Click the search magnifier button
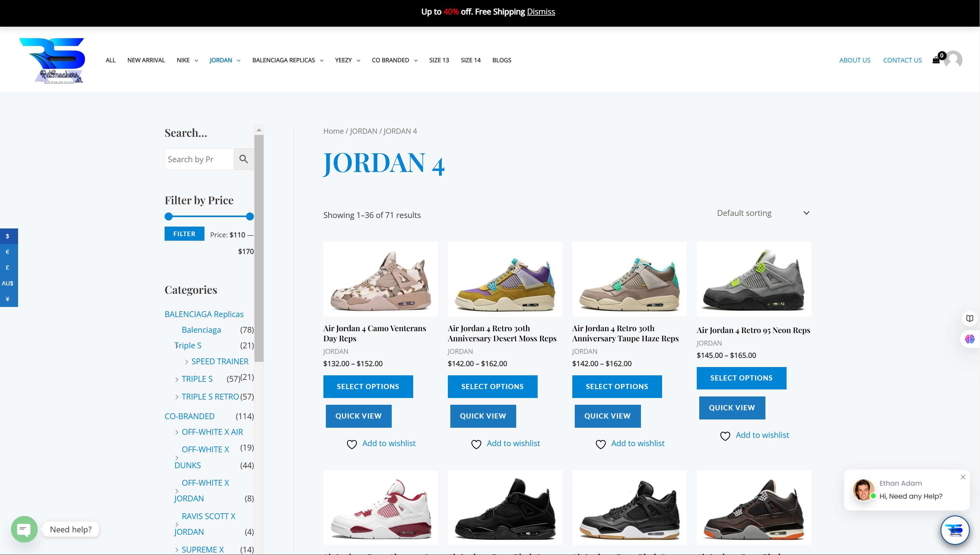980x555 pixels. pyautogui.click(x=243, y=159)
